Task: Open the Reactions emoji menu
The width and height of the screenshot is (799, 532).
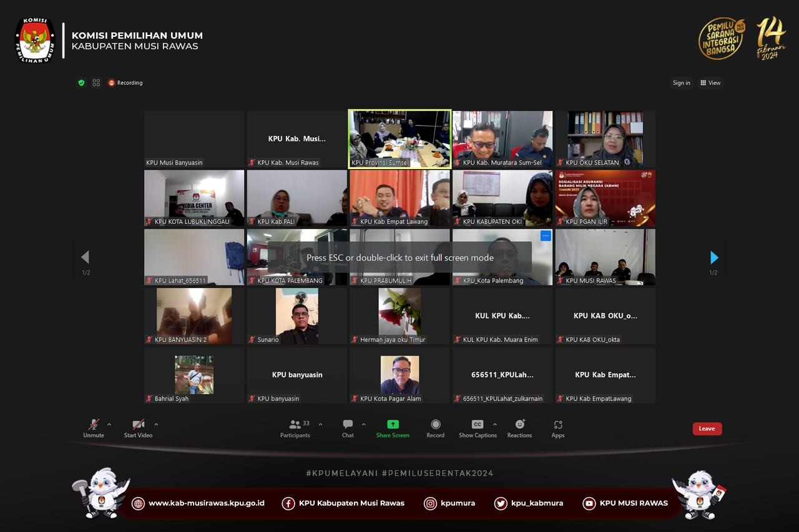Action: pos(519,425)
